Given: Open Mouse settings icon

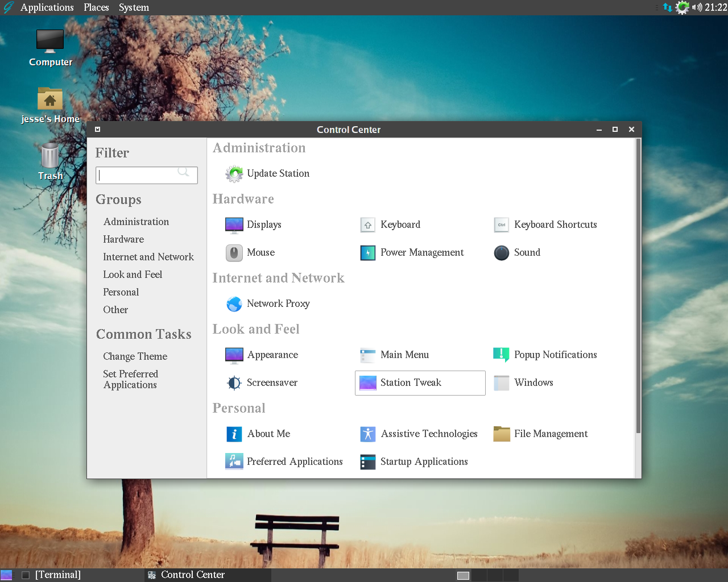Looking at the screenshot, I should pyautogui.click(x=234, y=252).
